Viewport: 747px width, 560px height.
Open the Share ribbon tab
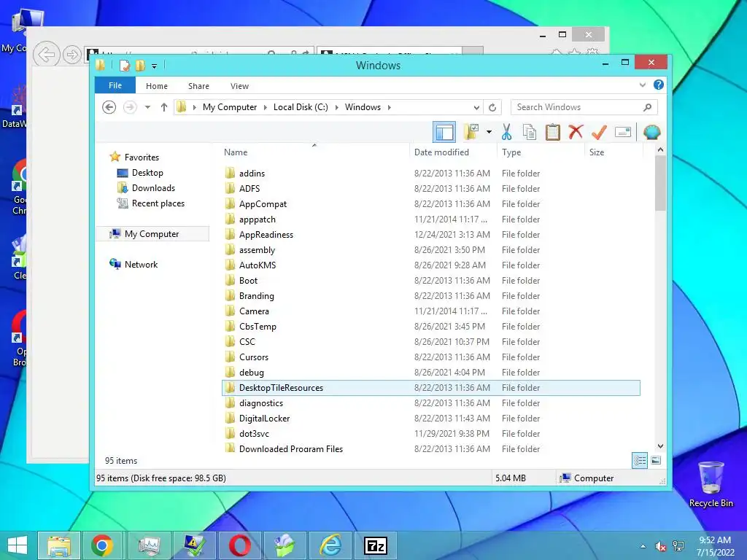tap(198, 86)
